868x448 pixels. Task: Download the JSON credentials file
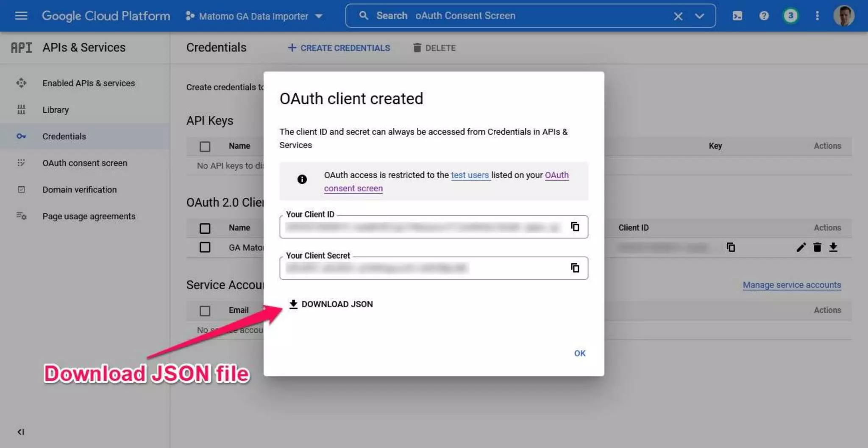click(x=331, y=304)
